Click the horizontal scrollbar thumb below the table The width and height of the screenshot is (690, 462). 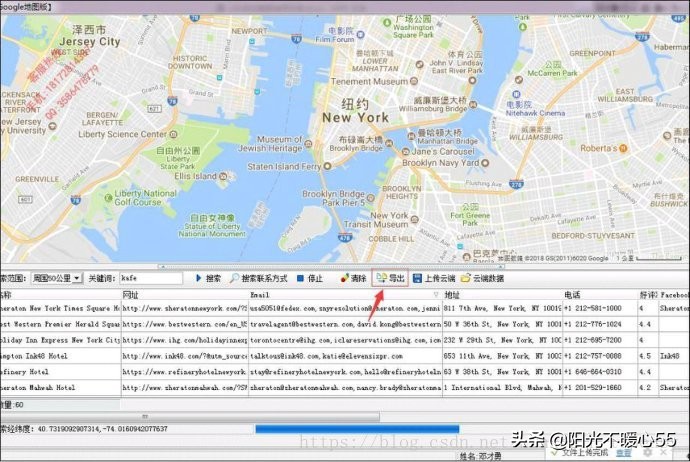coord(189,416)
